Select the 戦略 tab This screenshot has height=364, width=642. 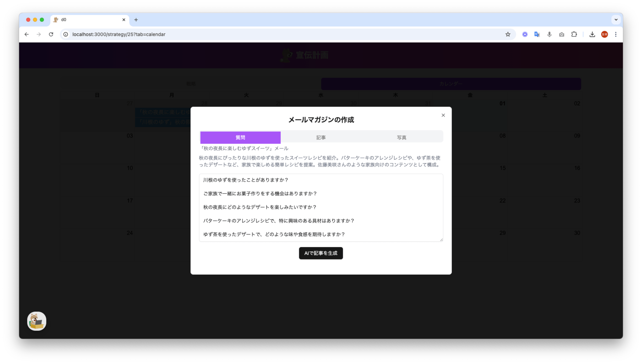191,84
